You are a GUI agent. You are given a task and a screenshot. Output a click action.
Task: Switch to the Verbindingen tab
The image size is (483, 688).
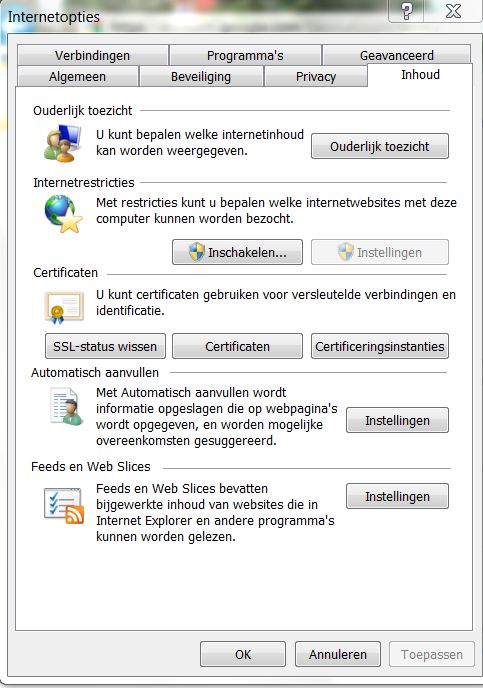[x=93, y=56]
